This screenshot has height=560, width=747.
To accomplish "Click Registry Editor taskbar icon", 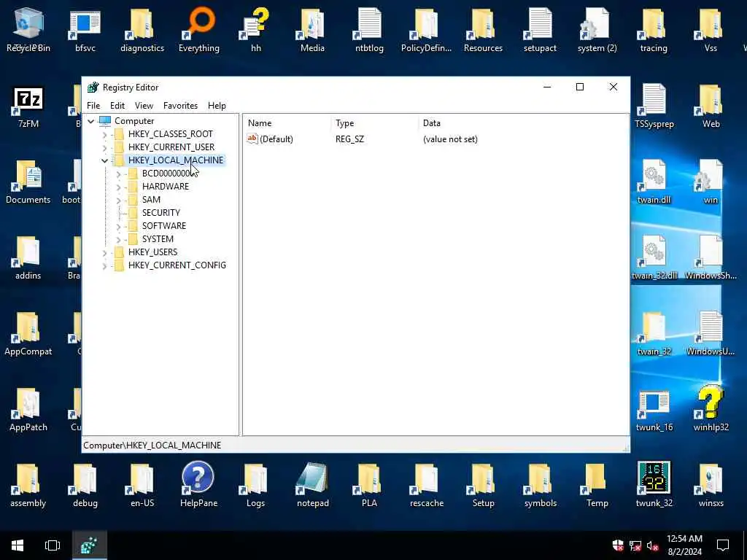I will (90, 545).
